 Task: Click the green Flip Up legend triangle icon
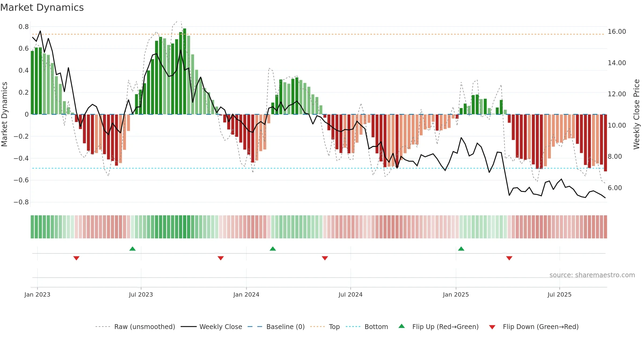tap(402, 326)
